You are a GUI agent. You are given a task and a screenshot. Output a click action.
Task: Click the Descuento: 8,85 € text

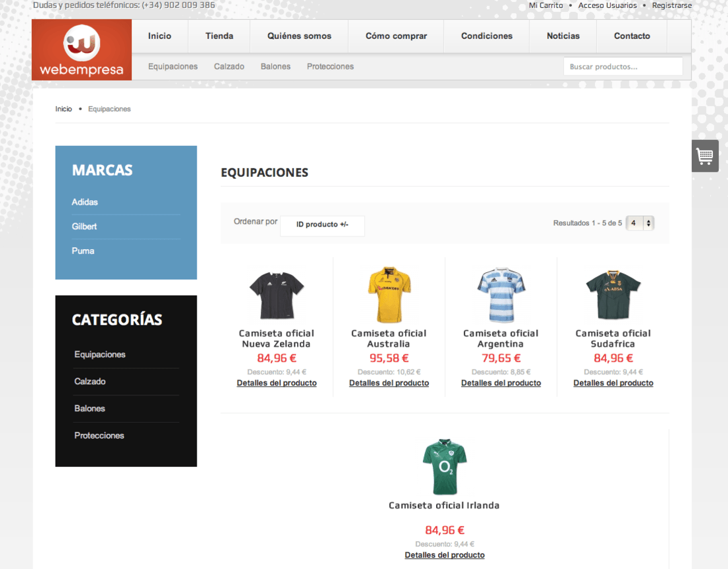point(501,372)
